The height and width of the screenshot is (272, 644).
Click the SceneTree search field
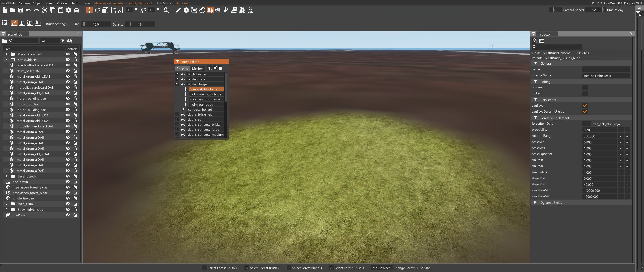26,41
